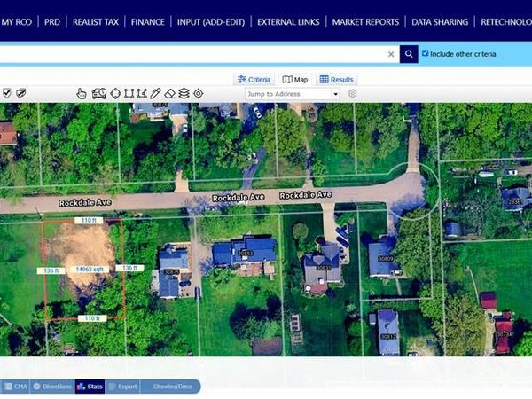The image size is (532, 399).
Task: Switch to the Criteria tab
Action: [x=254, y=80]
